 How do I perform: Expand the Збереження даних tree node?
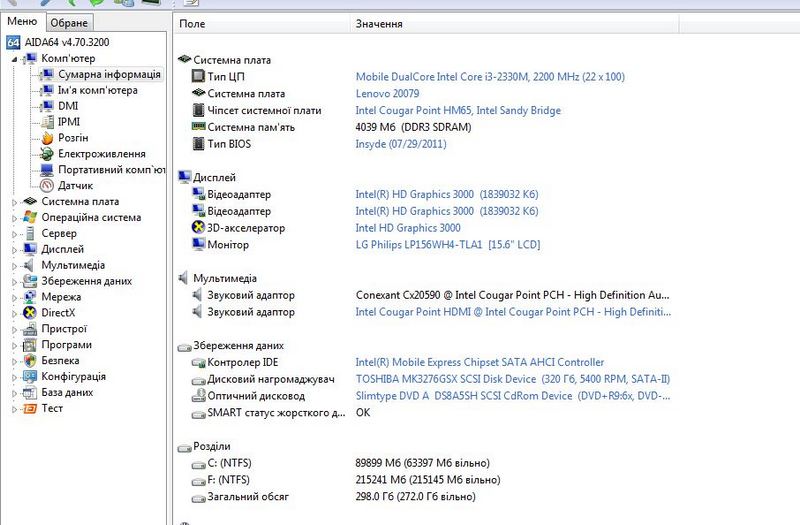(14, 282)
